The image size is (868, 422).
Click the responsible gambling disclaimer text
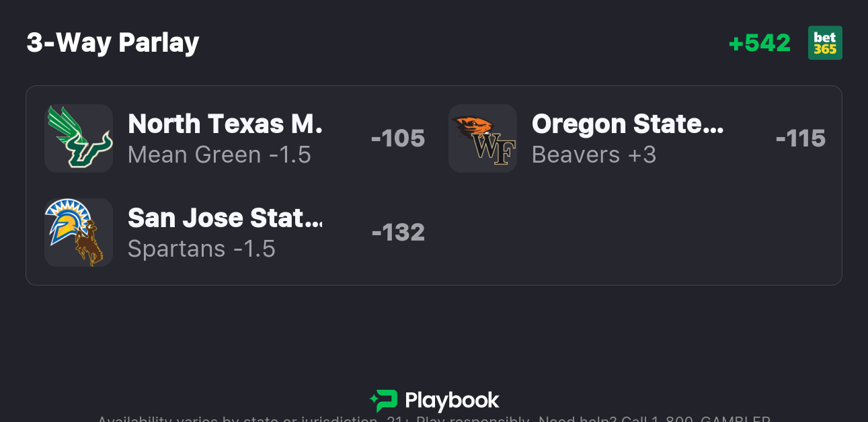click(x=434, y=418)
